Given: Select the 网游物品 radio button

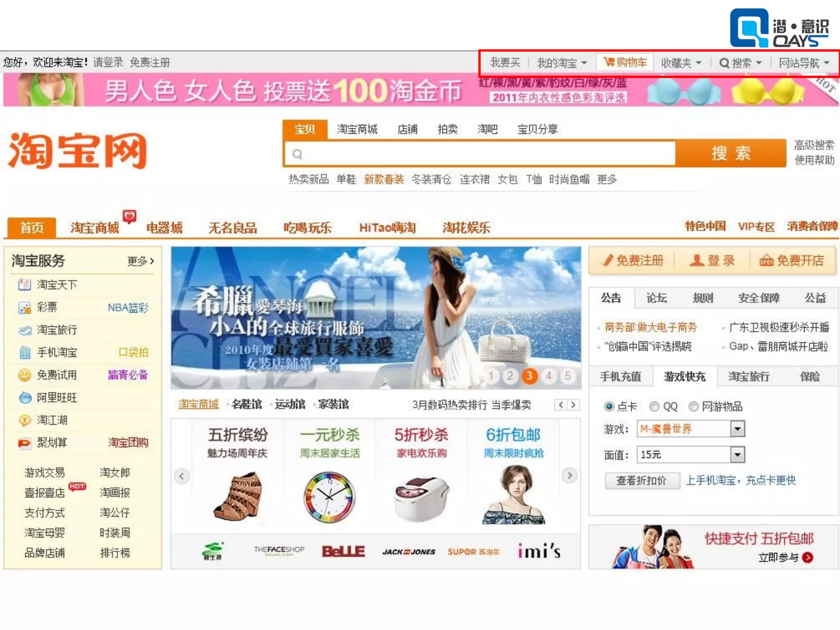Looking at the screenshot, I should point(694,406).
